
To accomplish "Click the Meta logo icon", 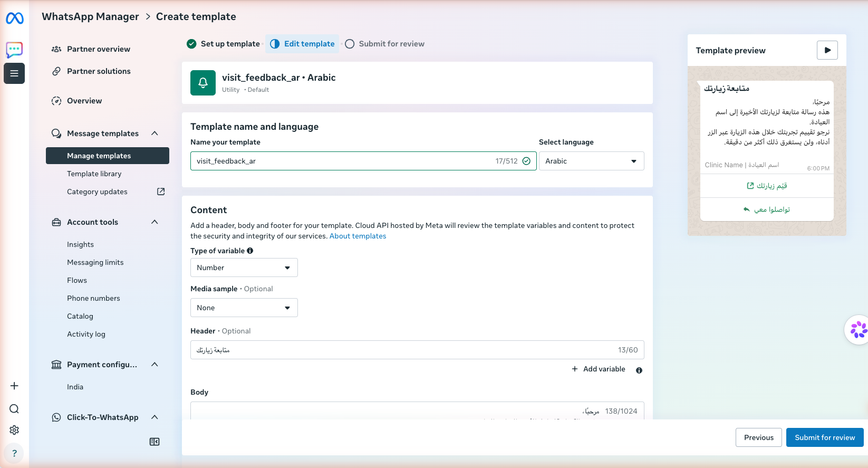I will tap(14, 18).
